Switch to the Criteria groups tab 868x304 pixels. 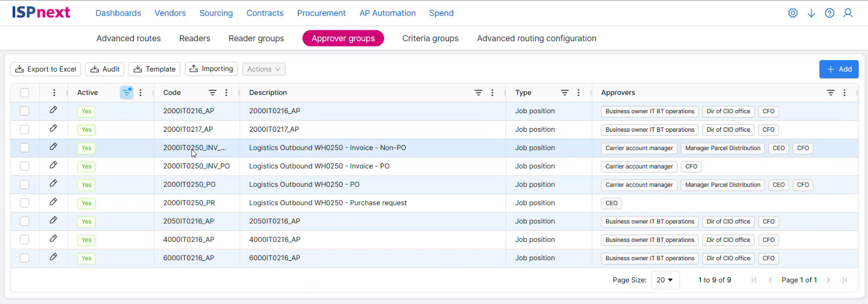[430, 38]
